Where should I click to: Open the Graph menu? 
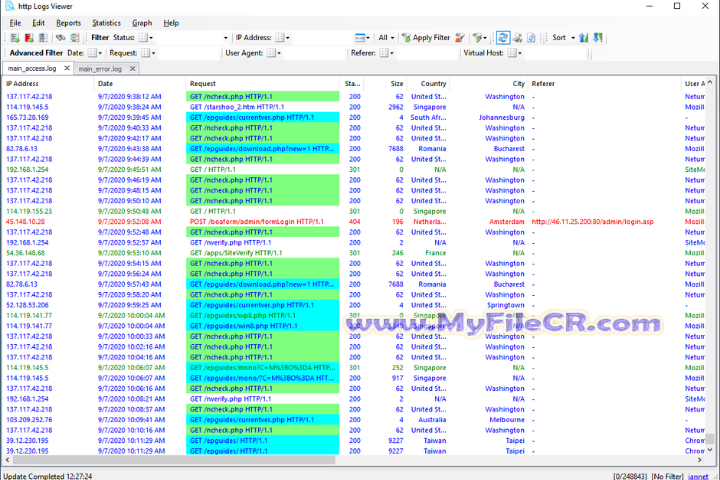(142, 23)
